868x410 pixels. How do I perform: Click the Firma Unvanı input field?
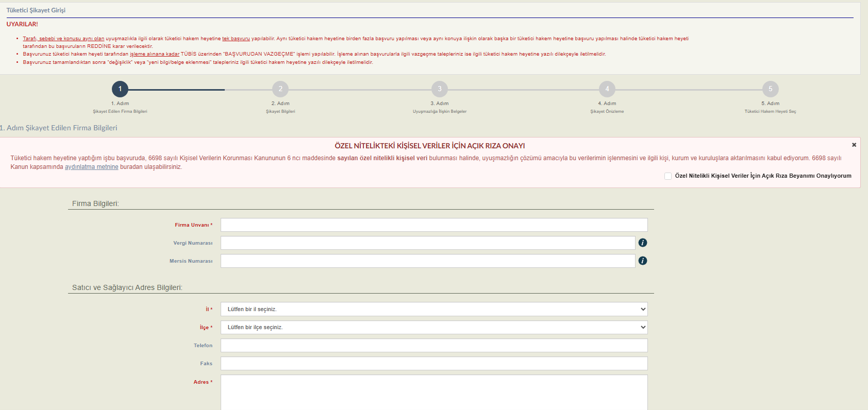434,225
